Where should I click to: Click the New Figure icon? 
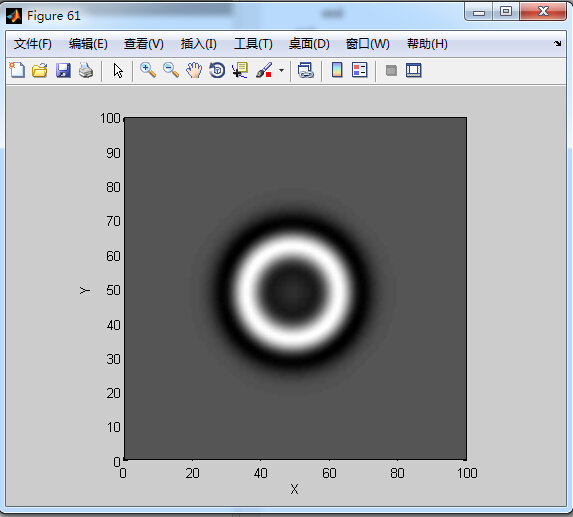tap(17, 70)
